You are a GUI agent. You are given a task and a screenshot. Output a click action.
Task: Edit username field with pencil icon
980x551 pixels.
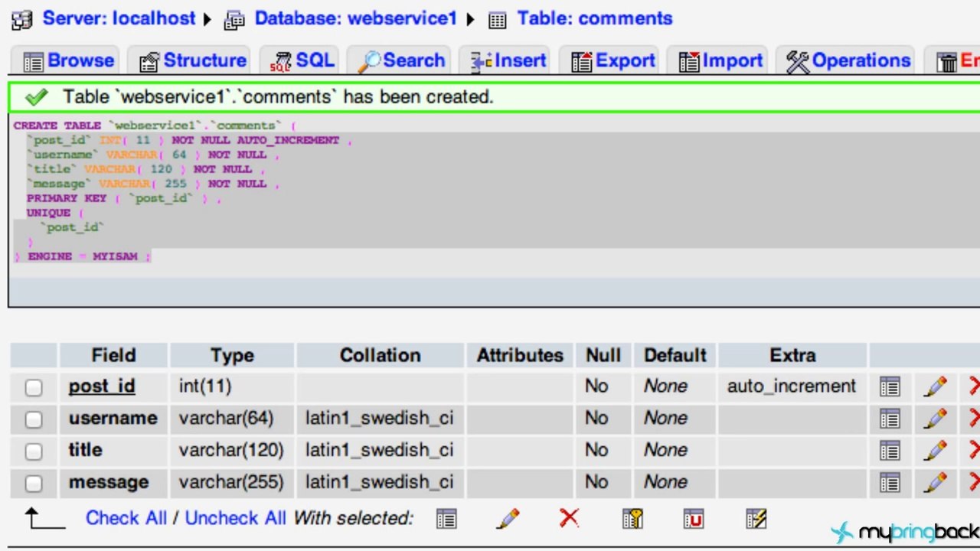coord(935,419)
